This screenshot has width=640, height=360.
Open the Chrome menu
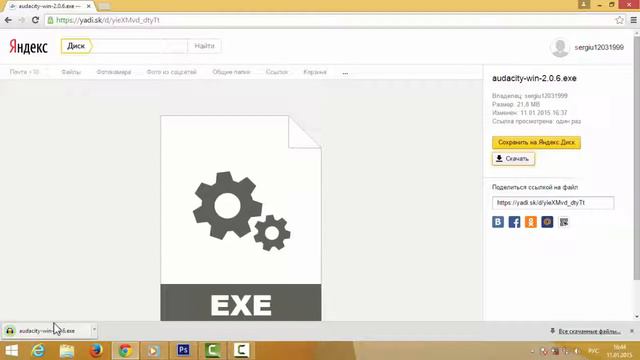tap(633, 20)
